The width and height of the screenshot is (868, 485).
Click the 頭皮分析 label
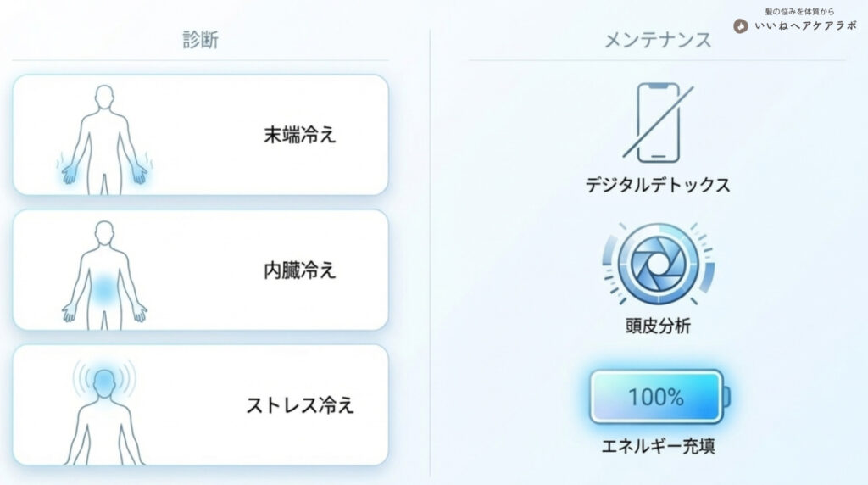tap(658, 326)
